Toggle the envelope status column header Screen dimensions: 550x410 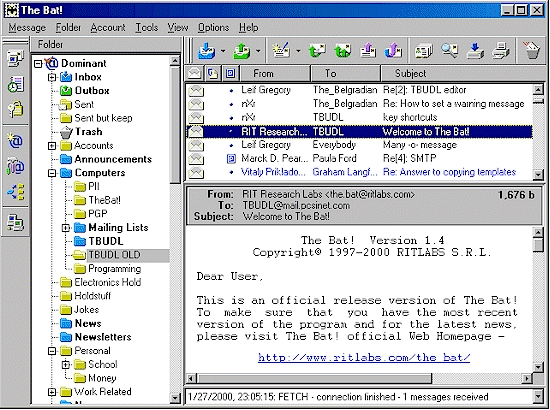[195, 73]
